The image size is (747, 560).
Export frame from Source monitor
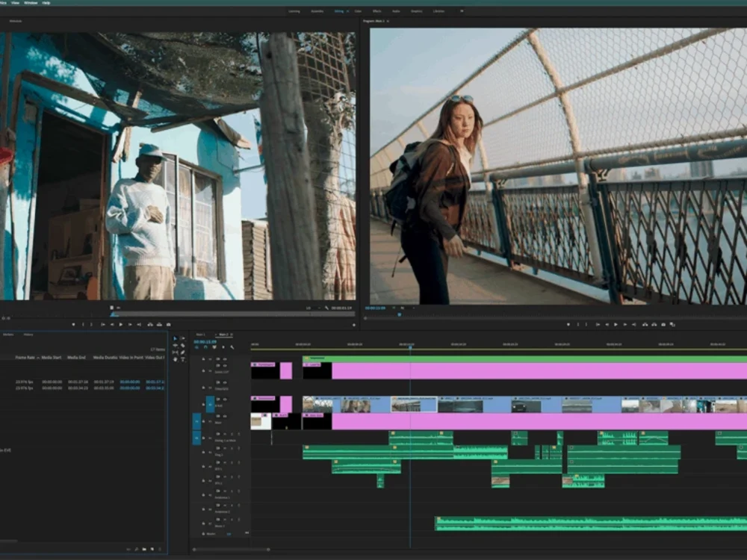tap(169, 324)
